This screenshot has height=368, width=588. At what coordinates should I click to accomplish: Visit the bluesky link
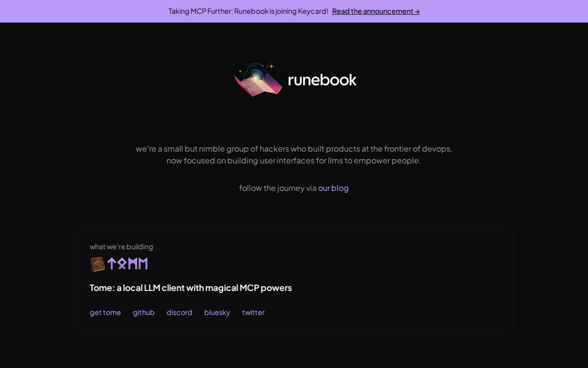[x=217, y=313]
